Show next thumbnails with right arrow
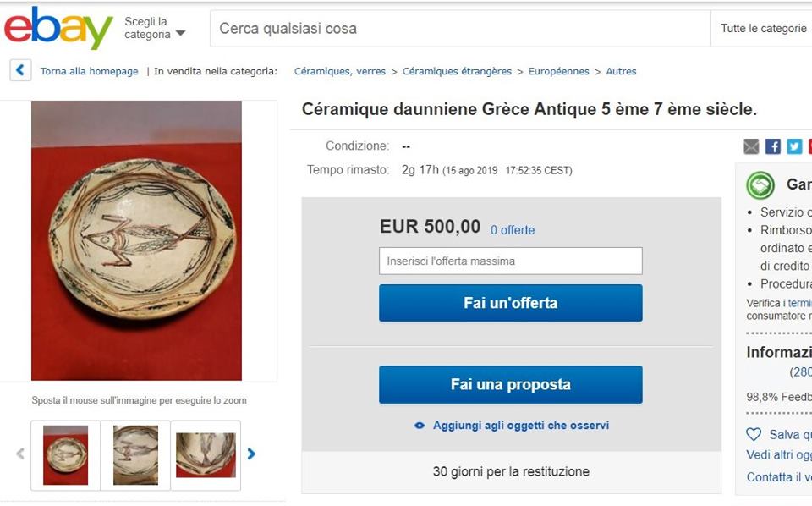The width and height of the screenshot is (812, 506). point(251,454)
